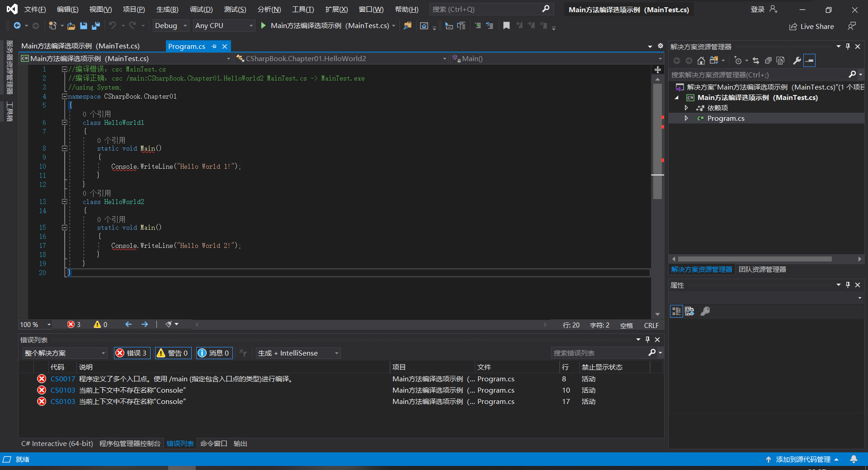Toggle the Errors 3 filter button
Viewport: 868px width, 470px height.
(132, 353)
